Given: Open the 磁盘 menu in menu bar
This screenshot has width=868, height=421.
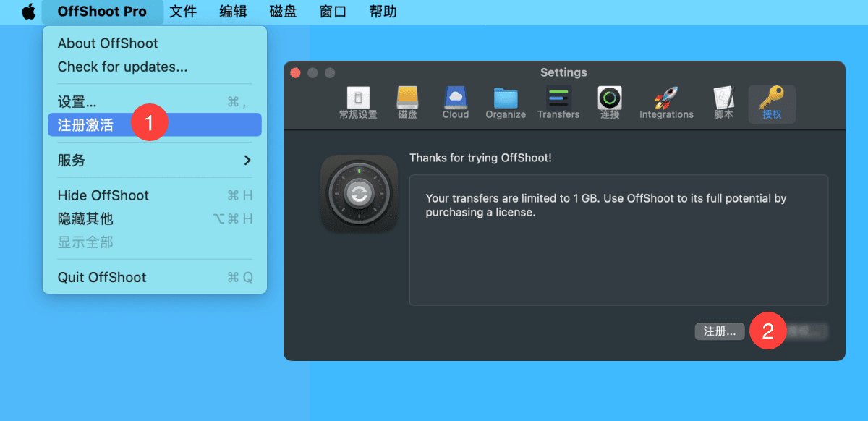Looking at the screenshot, I should [283, 12].
